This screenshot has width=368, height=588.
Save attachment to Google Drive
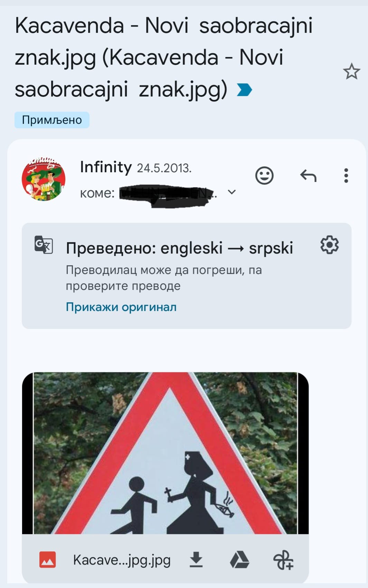tap(239, 560)
